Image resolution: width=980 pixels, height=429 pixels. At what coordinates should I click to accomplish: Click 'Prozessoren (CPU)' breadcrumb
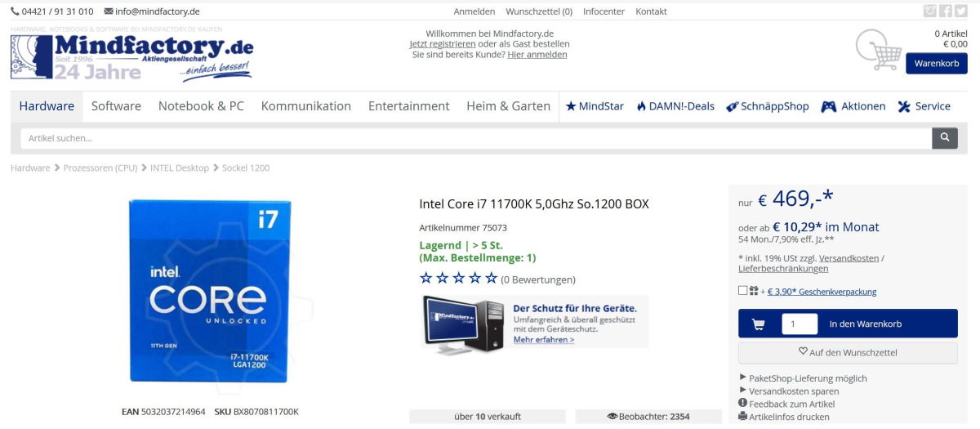pyautogui.click(x=100, y=168)
